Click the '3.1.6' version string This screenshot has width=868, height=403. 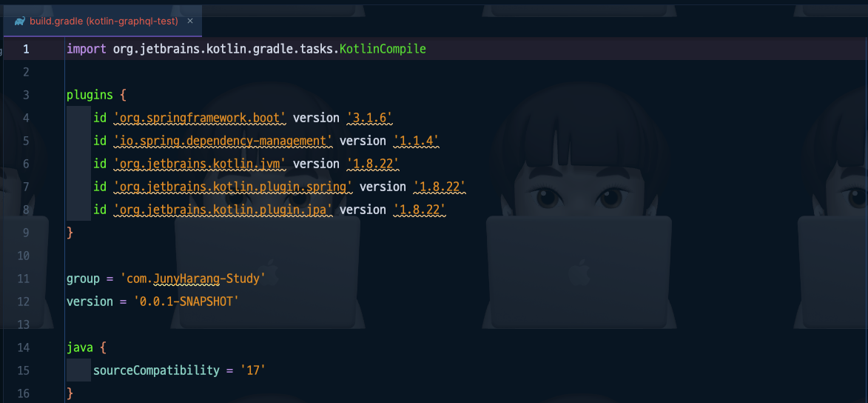coord(370,118)
